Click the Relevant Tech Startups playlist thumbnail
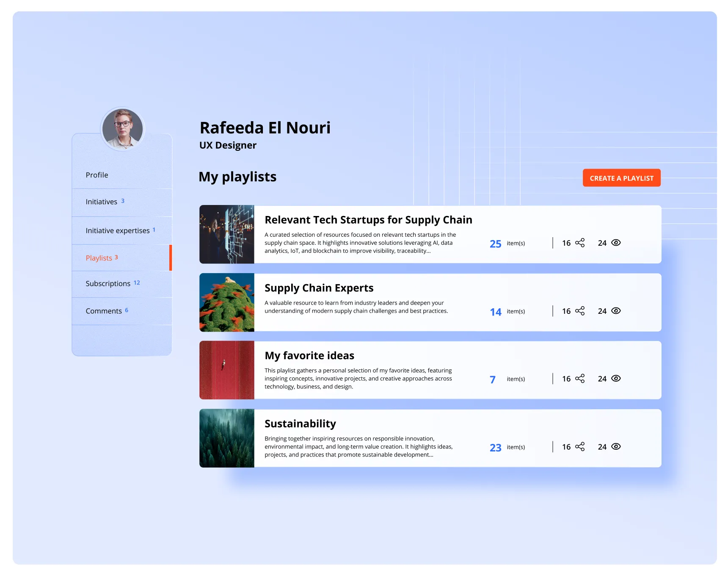The image size is (728, 576). (227, 234)
